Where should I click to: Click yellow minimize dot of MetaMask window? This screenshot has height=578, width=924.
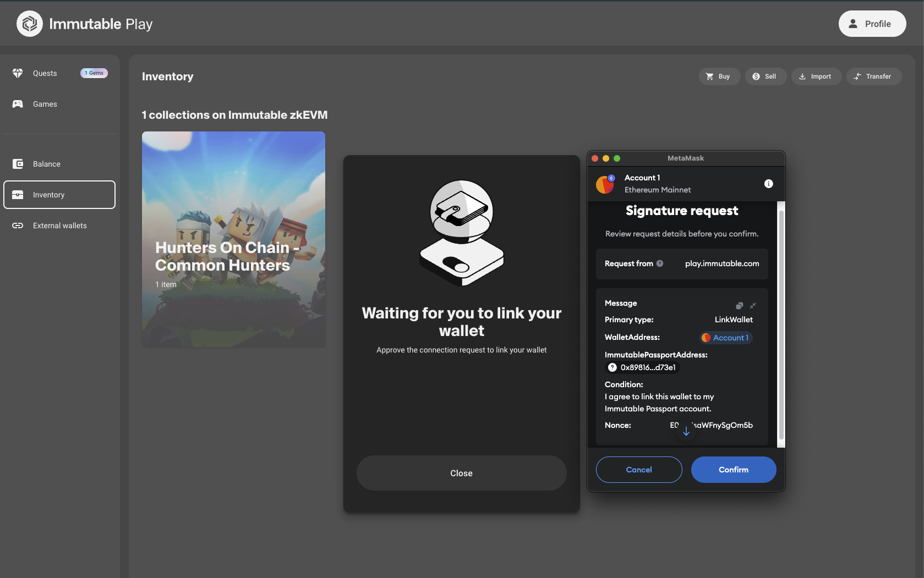[x=606, y=158]
